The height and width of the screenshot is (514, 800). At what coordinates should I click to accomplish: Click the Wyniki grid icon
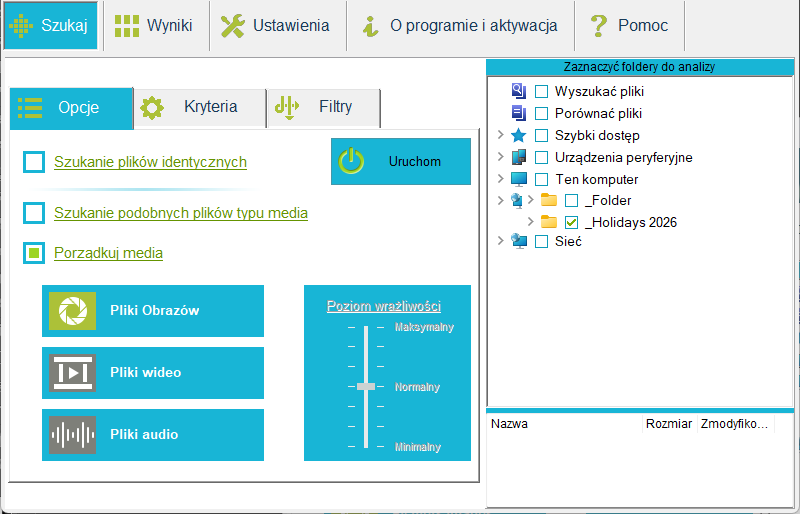(x=127, y=26)
